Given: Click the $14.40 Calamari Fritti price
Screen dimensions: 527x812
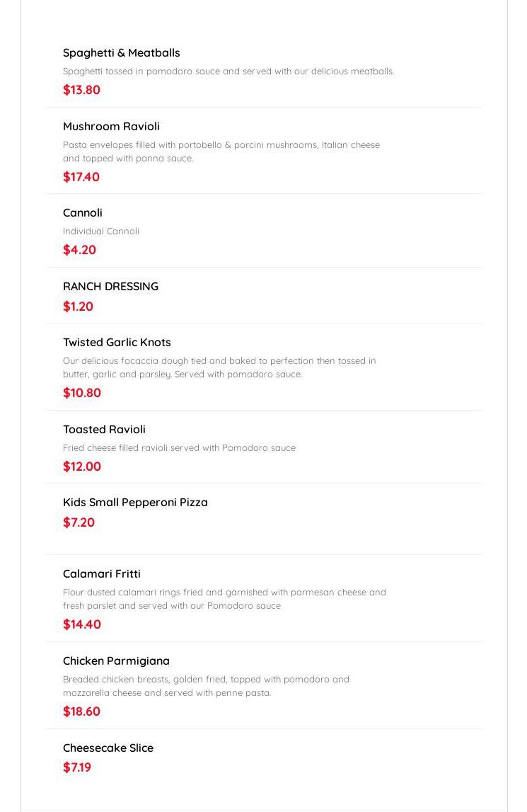Looking at the screenshot, I should click(x=82, y=624).
